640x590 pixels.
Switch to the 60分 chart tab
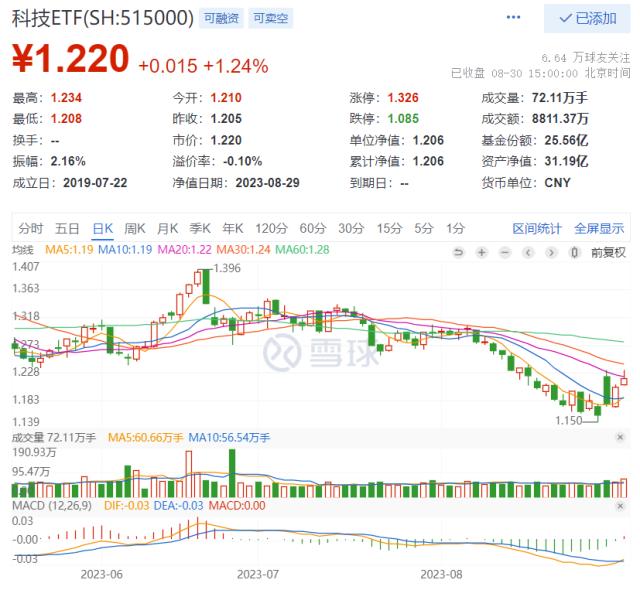(313, 228)
